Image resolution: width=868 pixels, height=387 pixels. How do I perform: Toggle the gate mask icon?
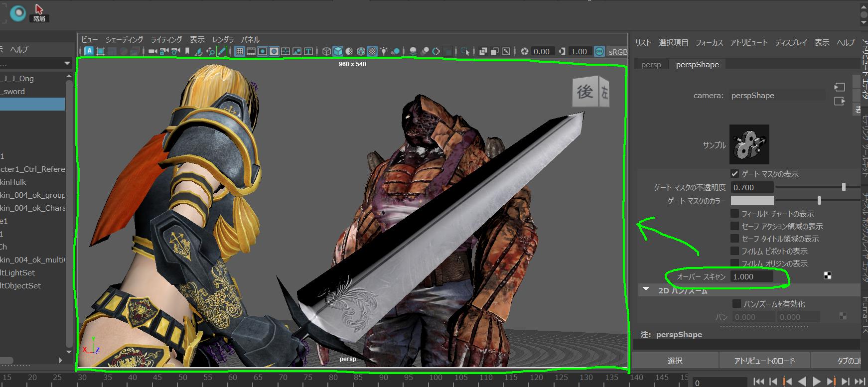[x=274, y=51]
